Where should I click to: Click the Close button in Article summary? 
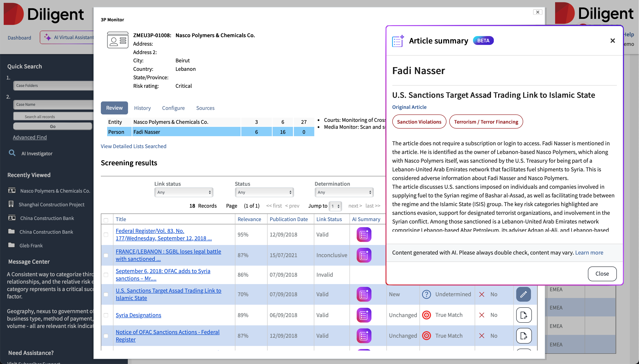(x=602, y=273)
